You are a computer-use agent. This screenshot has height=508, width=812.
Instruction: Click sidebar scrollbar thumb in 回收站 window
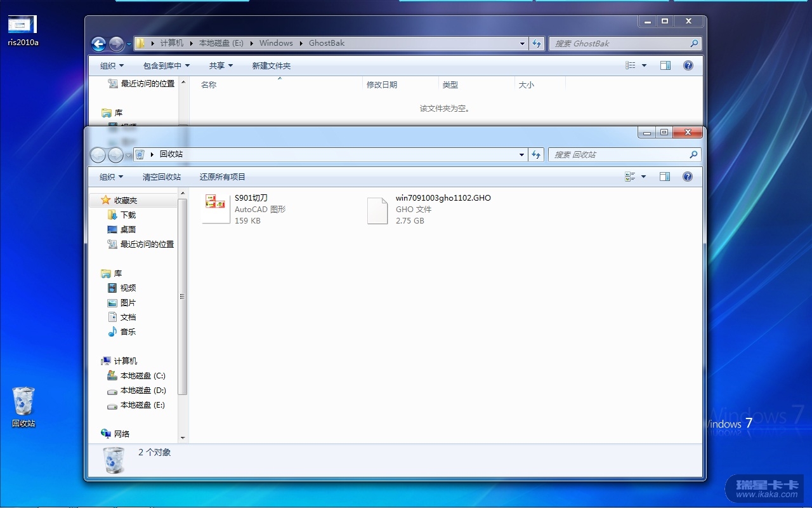(x=183, y=297)
